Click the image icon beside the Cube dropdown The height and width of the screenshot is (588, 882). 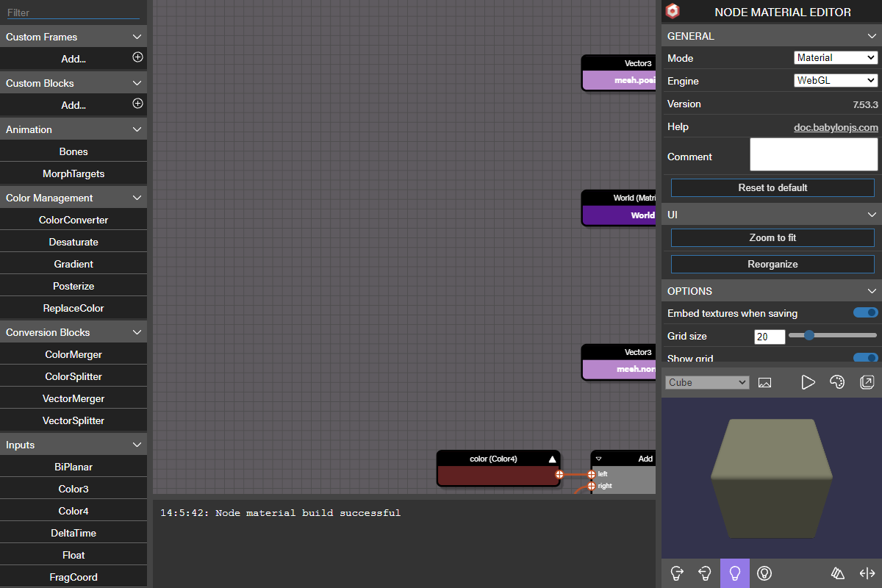(x=764, y=382)
